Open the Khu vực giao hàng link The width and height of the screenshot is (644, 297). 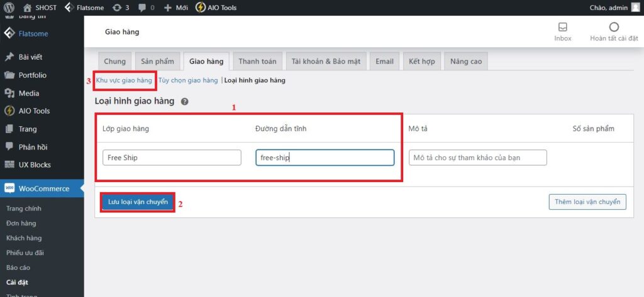point(124,80)
